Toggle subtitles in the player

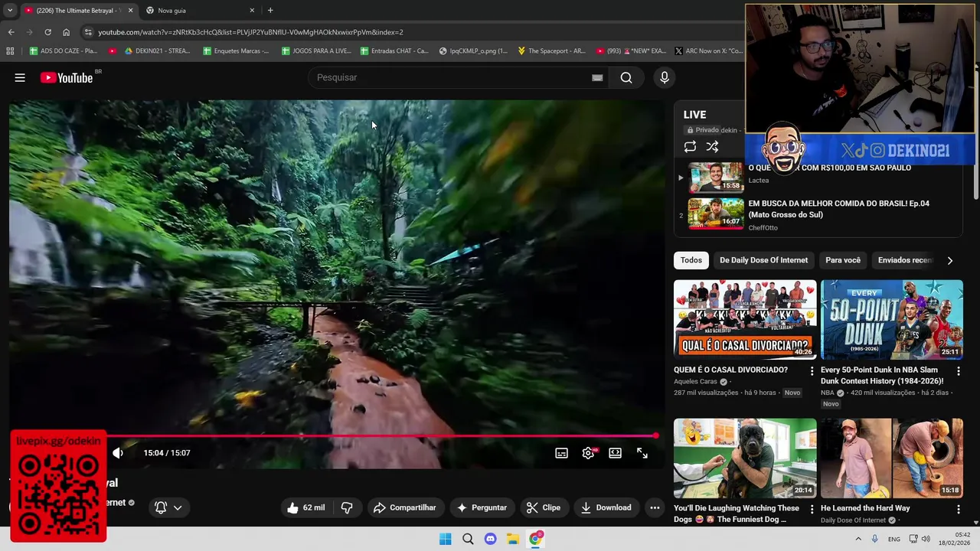click(x=561, y=453)
